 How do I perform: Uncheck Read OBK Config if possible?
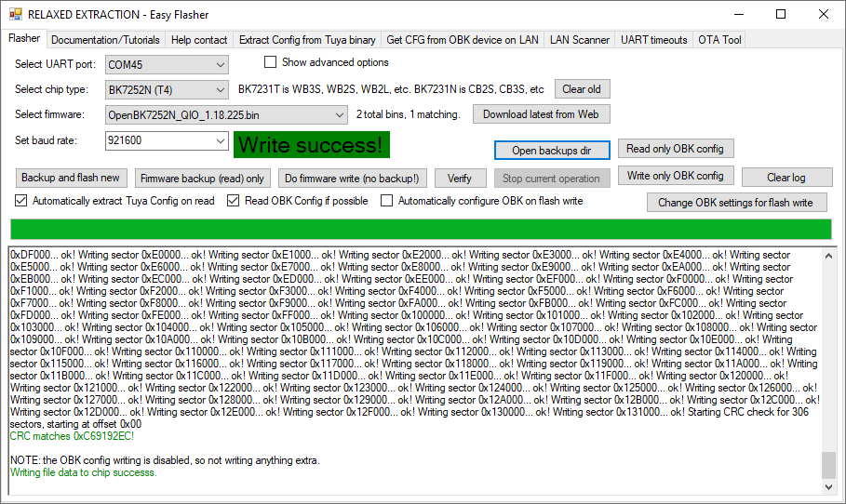[x=233, y=201]
